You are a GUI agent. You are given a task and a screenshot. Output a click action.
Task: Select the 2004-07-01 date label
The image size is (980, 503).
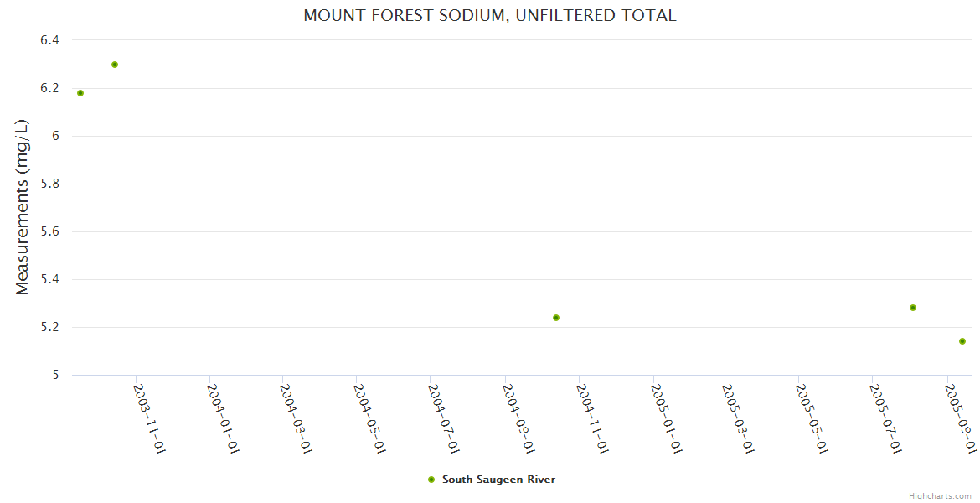444,418
